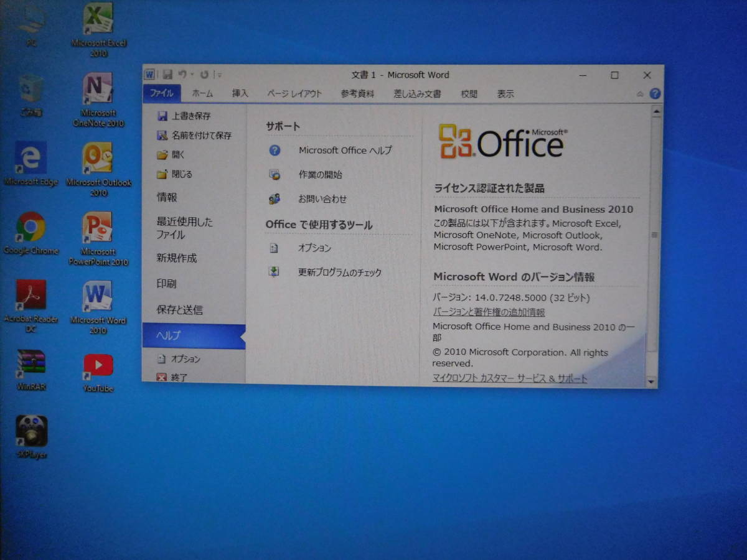Open バージョンと著作権の追加情報 link
This screenshot has width=747, height=560.
489,312
